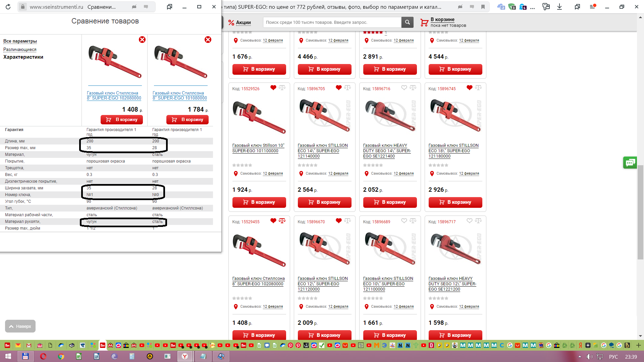Open green shield extension with badge 3
This screenshot has height=362, width=644.
[512, 7]
